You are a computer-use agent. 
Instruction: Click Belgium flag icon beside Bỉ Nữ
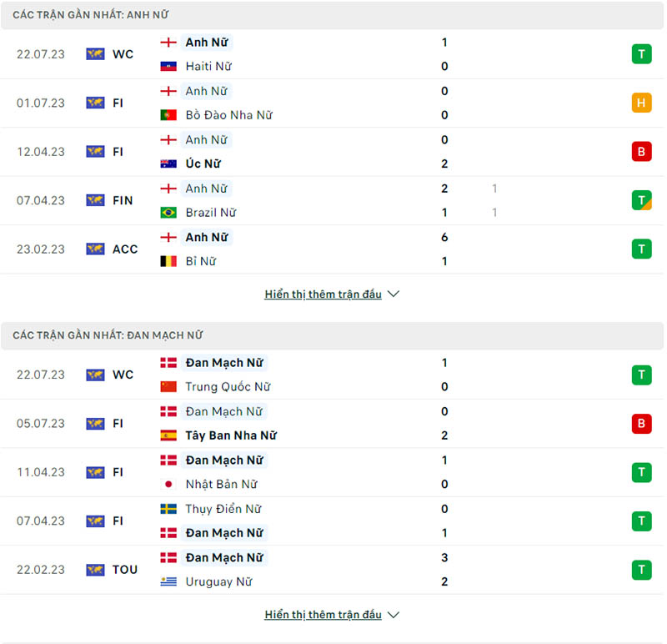[x=168, y=261]
